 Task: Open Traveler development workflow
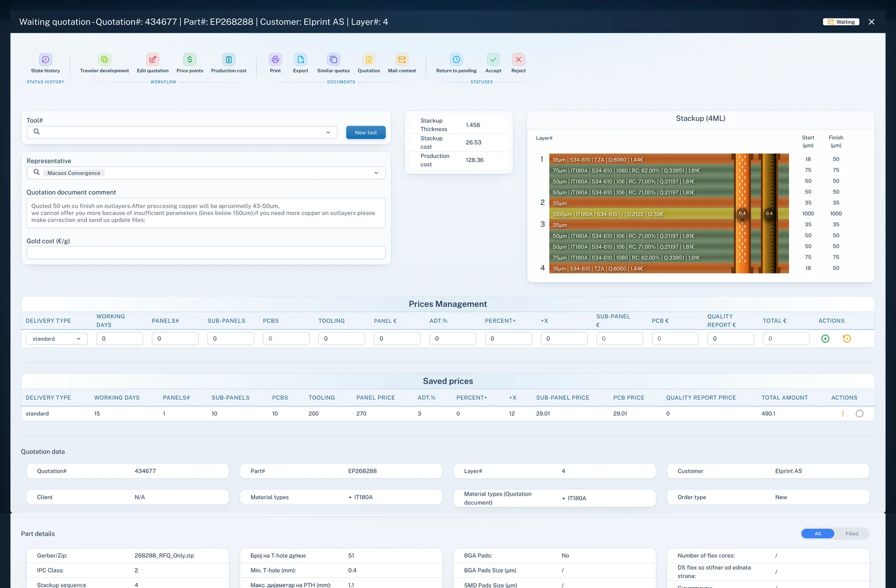pos(105,60)
